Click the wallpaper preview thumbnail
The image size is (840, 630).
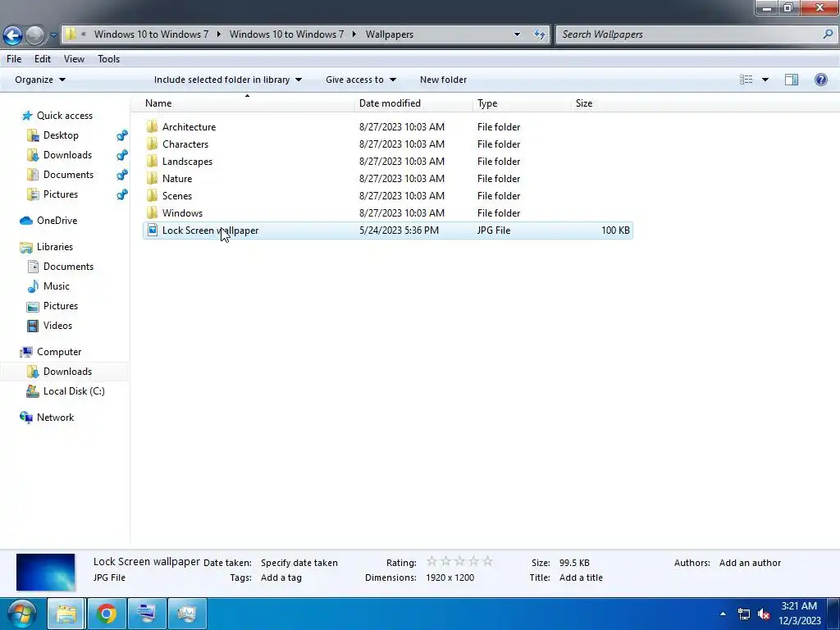[46, 572]
